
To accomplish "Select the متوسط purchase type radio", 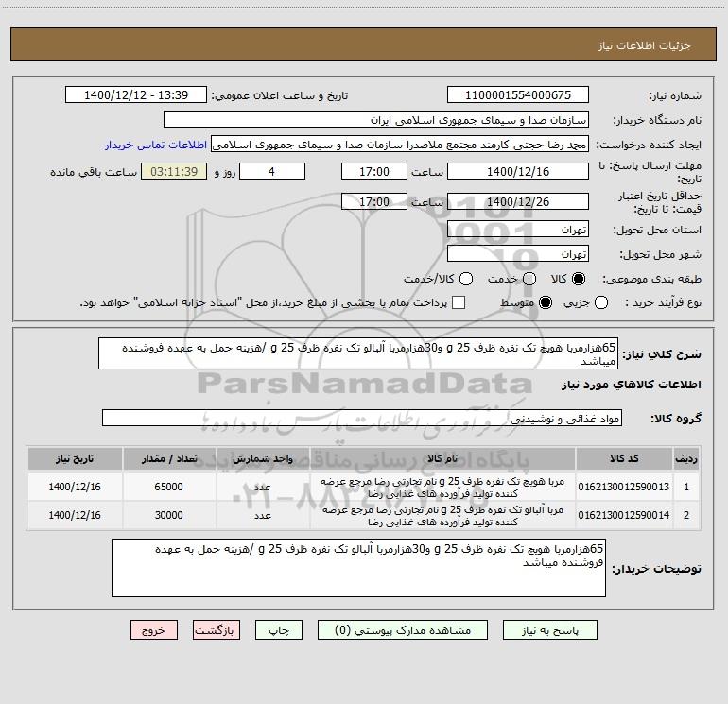I will tap(546, 303).
